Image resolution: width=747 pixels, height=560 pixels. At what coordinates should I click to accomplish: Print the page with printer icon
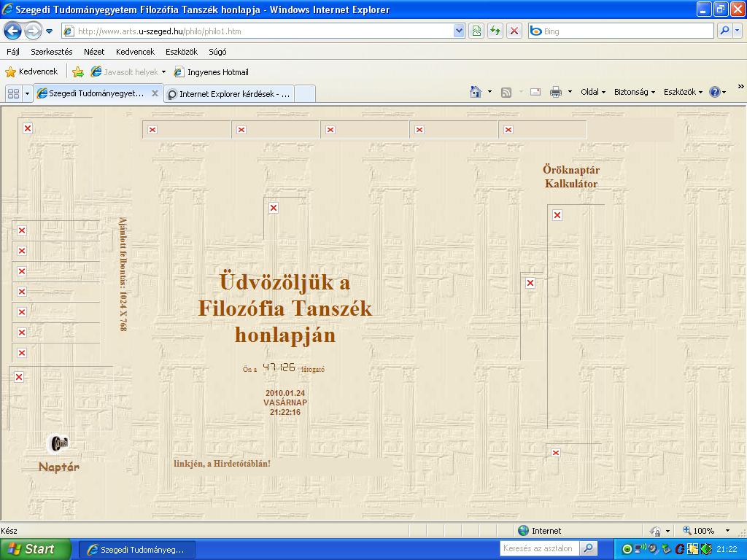pos(555,92)
